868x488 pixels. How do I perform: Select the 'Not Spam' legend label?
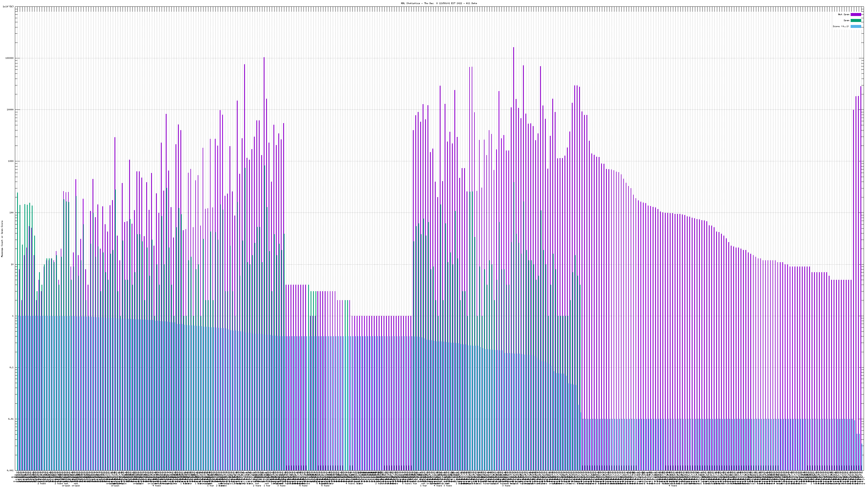tap(844, 14)
